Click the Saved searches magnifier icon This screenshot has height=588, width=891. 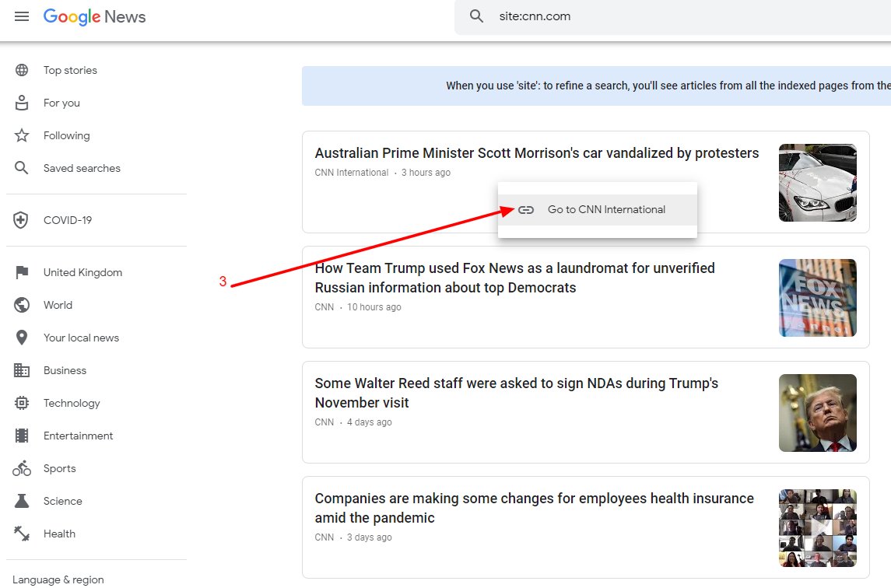click(x=22, y=168)
